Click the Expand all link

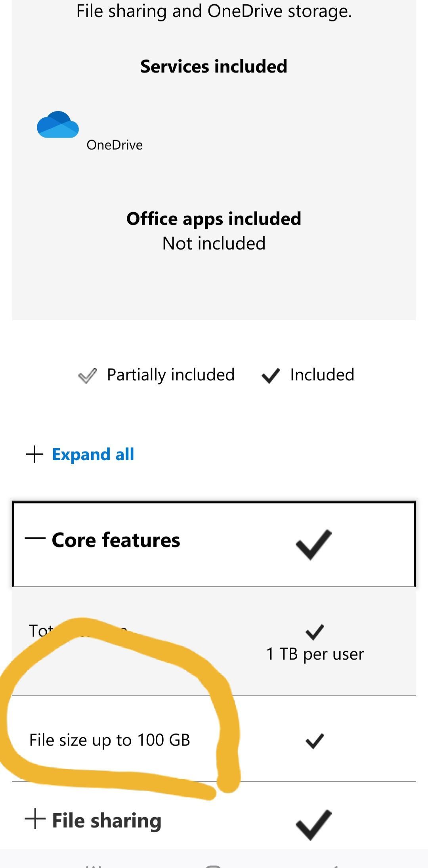click(x=93, y=454)
